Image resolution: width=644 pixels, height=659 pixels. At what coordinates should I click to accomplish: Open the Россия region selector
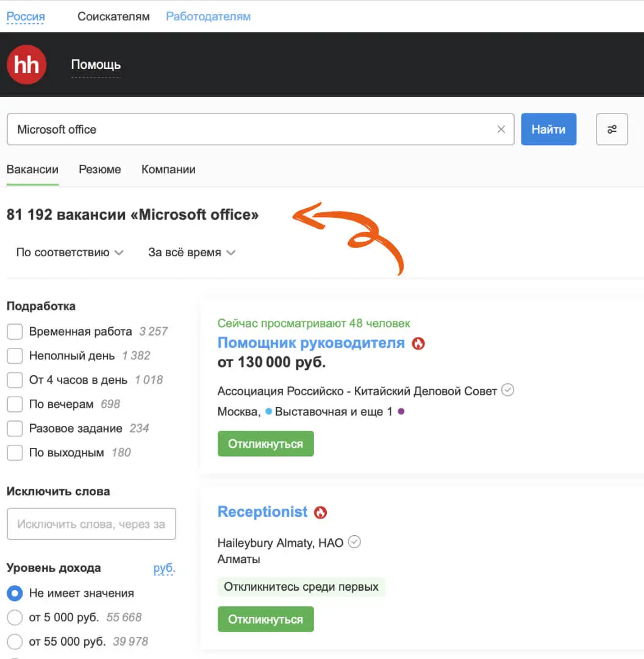26,16
